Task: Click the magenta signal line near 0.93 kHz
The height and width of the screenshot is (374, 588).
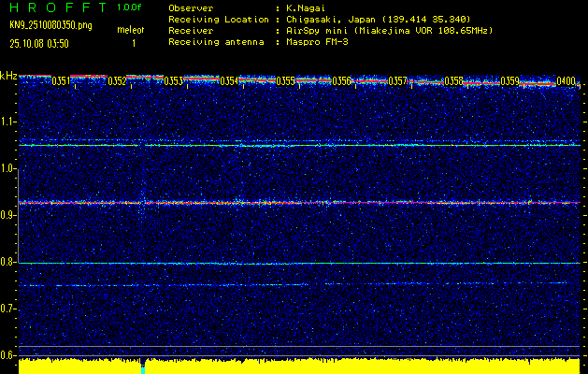Action: (299, 202)
